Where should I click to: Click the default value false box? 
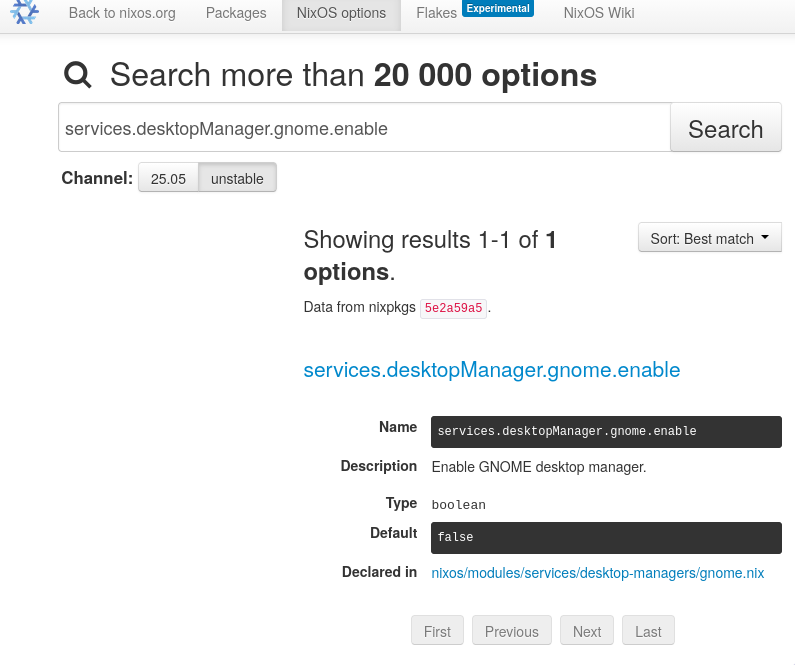coord(605,537)
